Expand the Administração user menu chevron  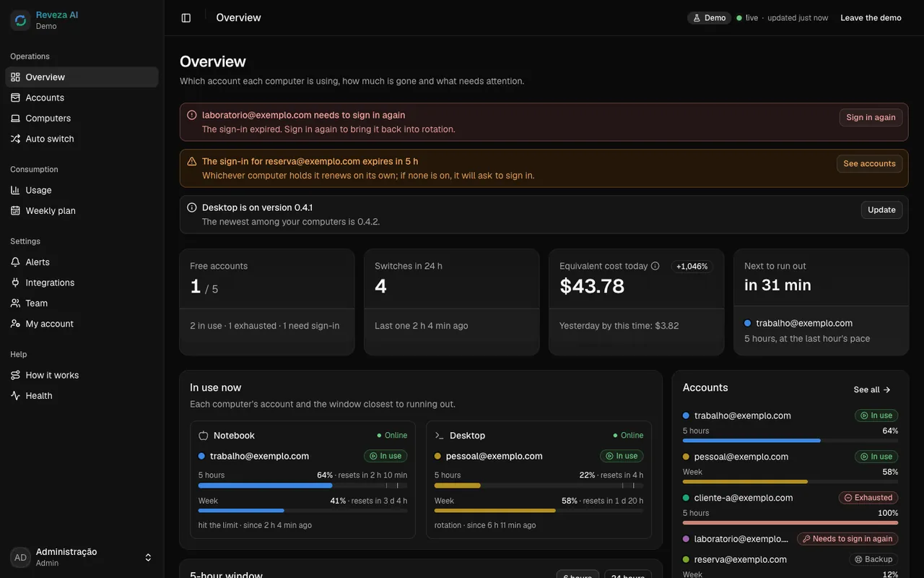point(148,558)
